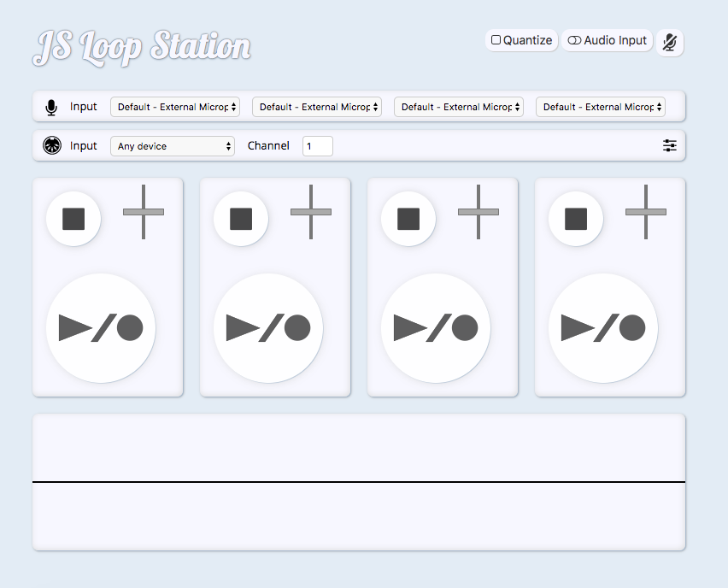Trigger play/record on third loop track
Screen dimensions: 728x588
click(436, 328)
